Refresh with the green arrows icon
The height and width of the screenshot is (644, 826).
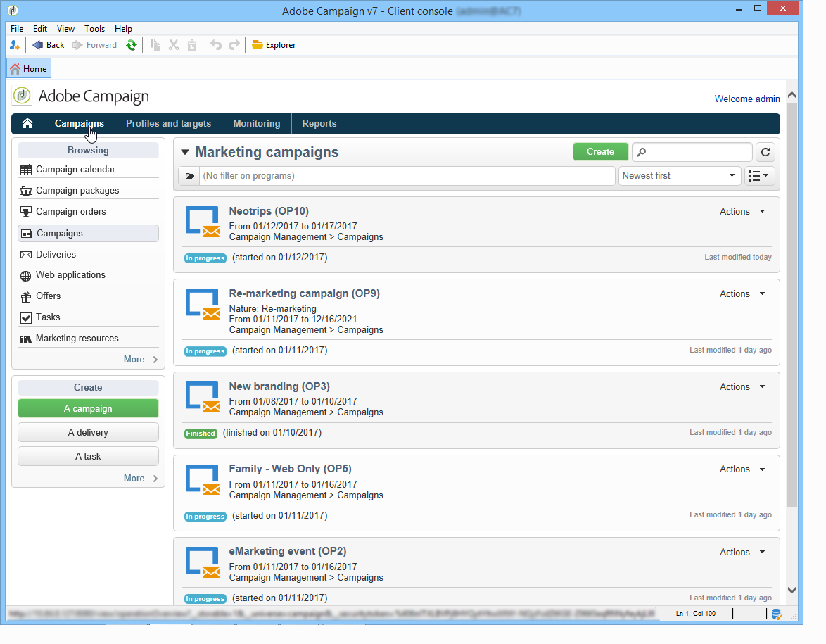[x=131, y=45]
